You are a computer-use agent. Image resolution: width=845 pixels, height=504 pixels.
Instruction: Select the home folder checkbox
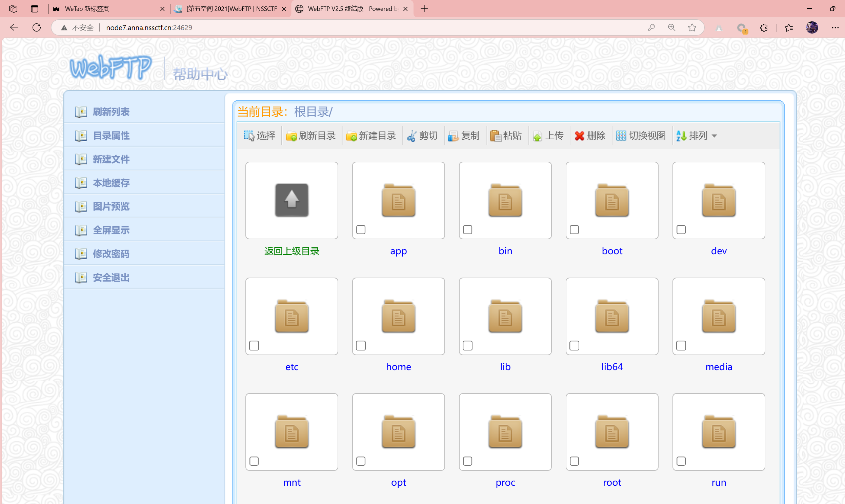point(361,345)
